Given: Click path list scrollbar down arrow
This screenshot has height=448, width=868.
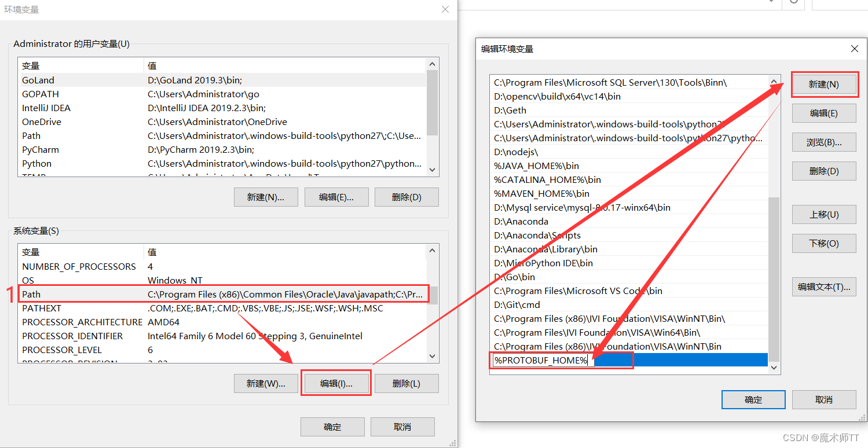Looking at the screenshot, I should 774,368.
